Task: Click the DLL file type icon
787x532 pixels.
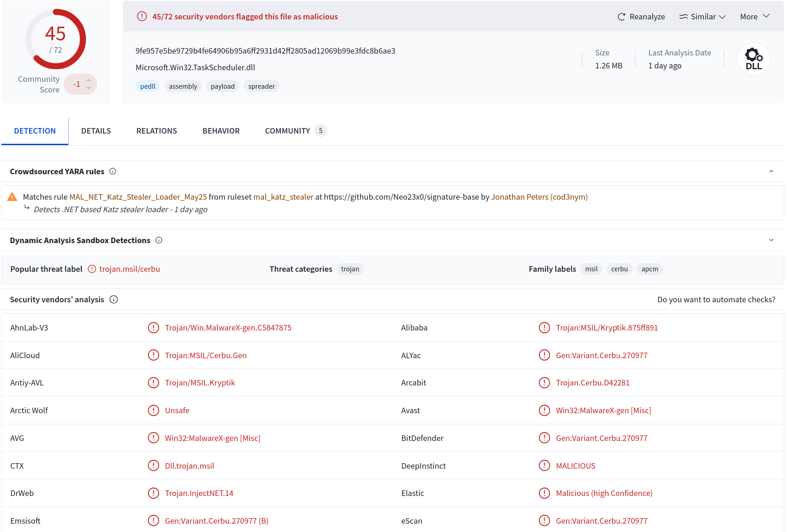Action: [x=754, y=59]
